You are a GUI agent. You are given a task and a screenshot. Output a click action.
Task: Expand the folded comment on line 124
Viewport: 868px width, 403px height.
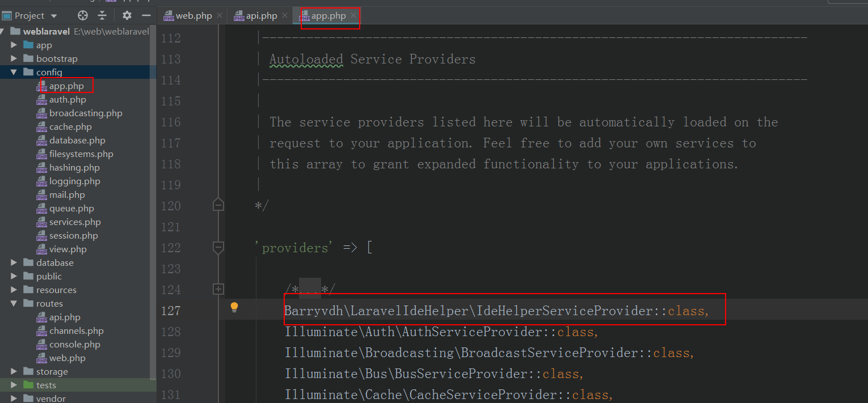(x=218, y=290)
